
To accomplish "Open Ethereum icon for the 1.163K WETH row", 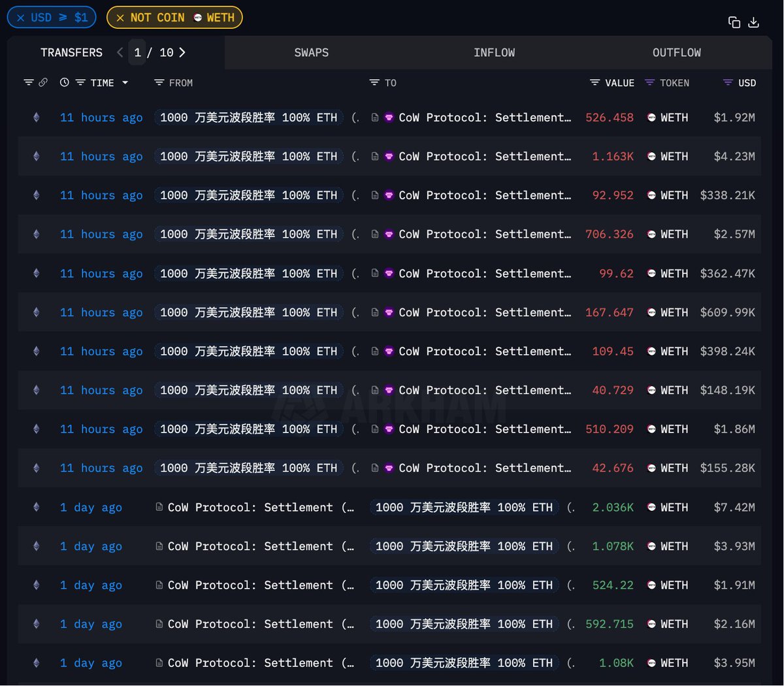I will point(36,156).
